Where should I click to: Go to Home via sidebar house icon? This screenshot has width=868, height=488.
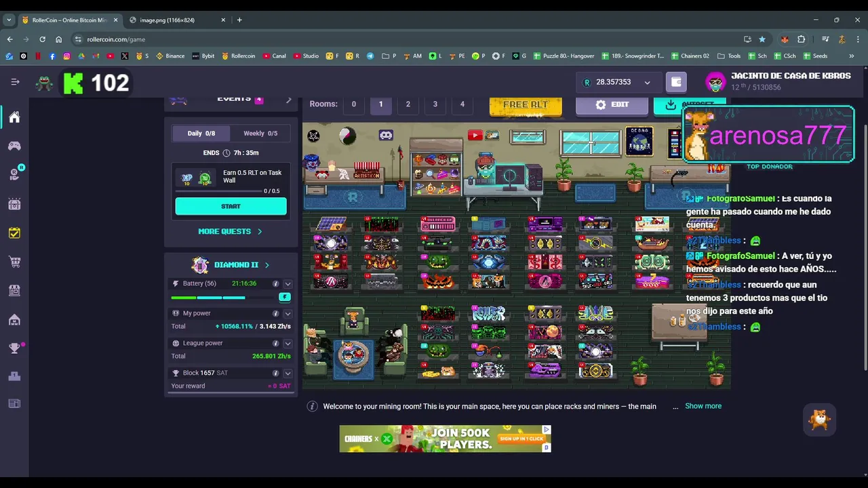14,117
